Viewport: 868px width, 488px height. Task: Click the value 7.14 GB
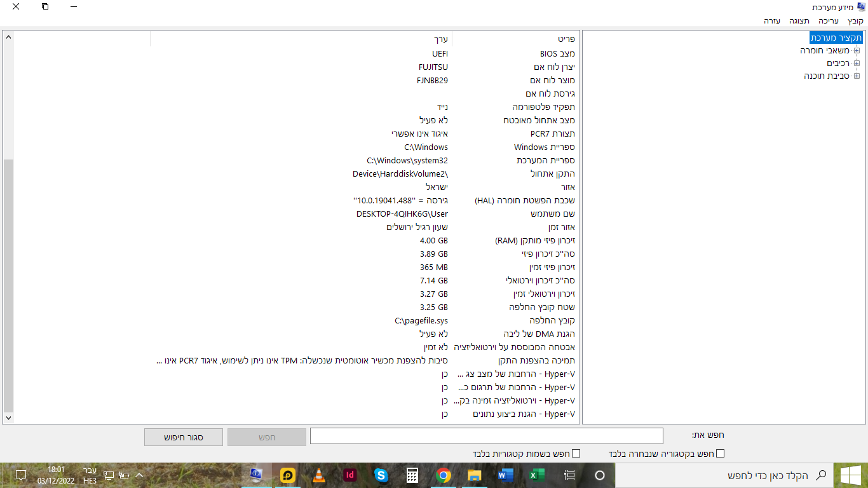point(434,280)
